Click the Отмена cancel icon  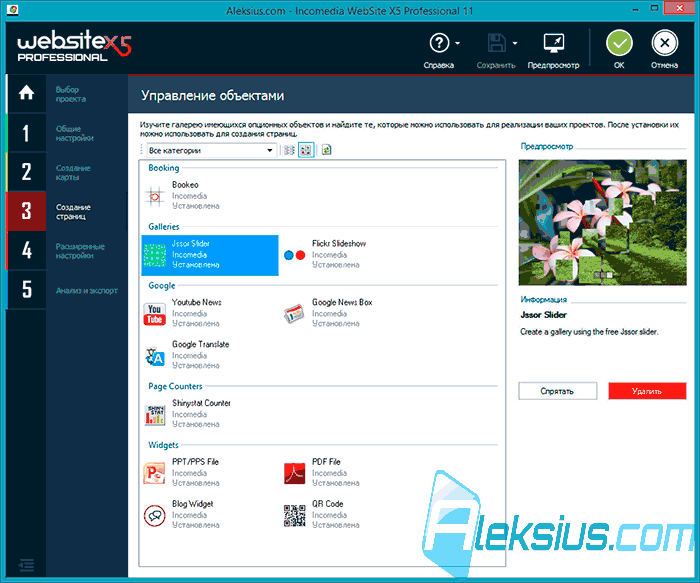664,43
